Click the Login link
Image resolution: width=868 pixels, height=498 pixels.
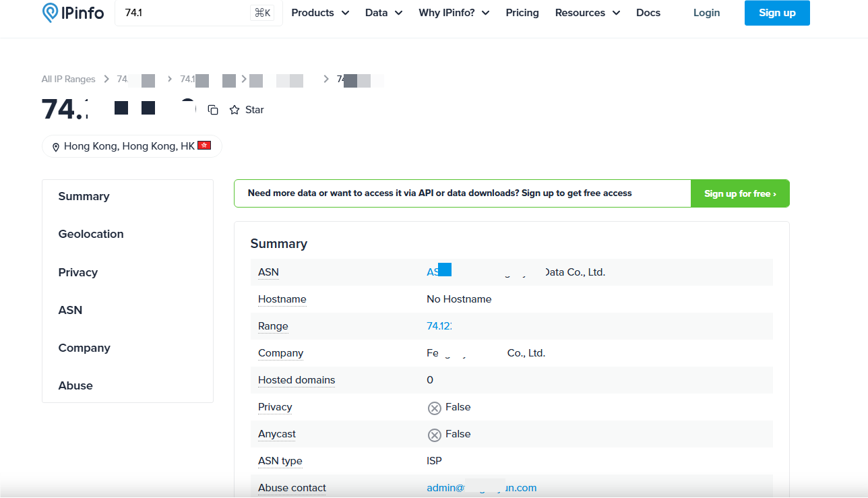tap(706, 13)
